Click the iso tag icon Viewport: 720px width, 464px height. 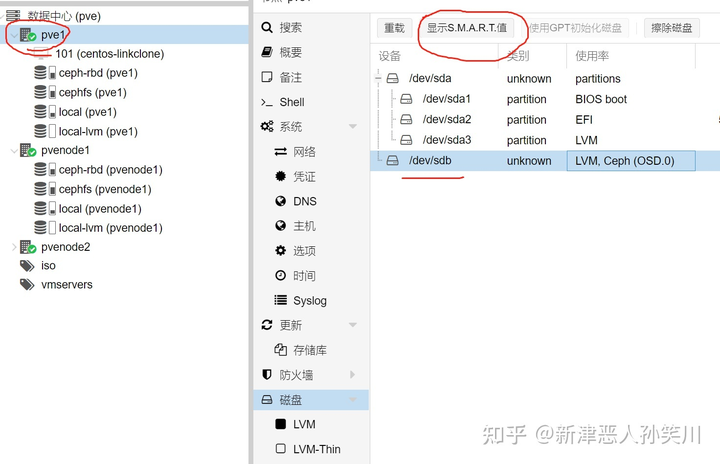[x=27, y=266]
